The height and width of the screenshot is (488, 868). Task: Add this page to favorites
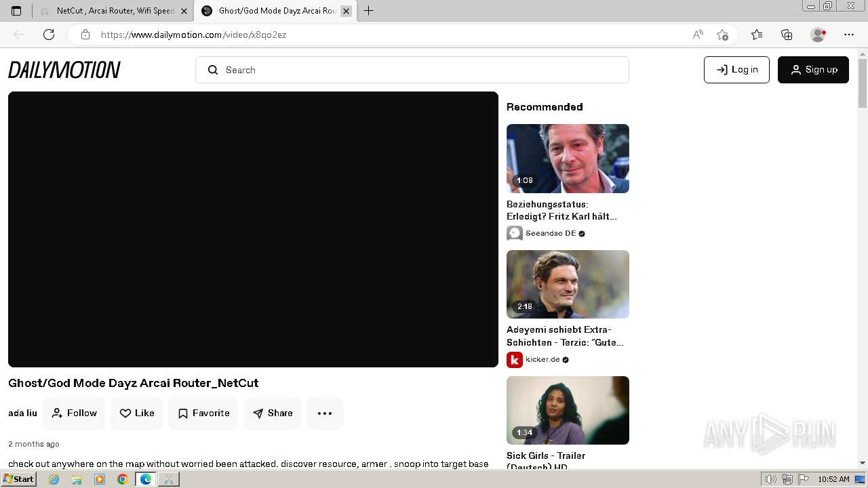point(722,35)
